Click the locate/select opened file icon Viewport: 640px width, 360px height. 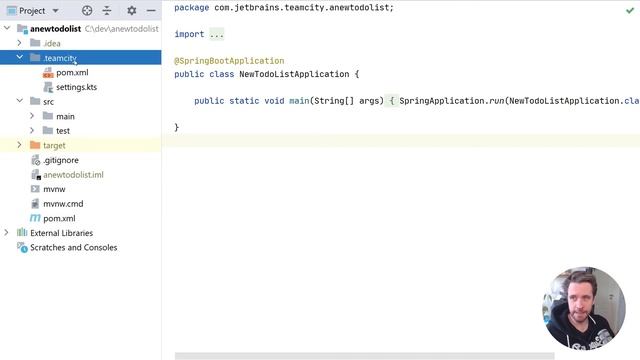coord(87,11)
